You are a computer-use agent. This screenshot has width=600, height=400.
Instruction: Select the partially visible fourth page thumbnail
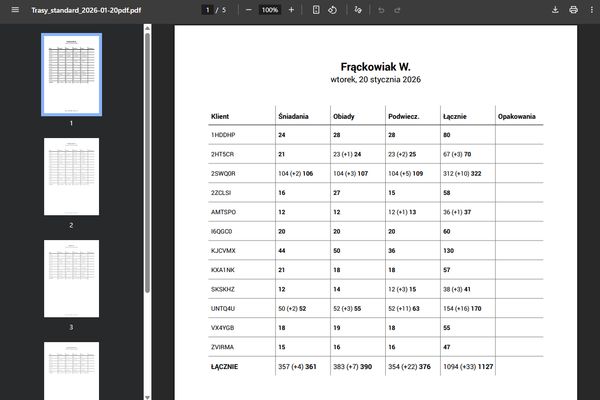tap(71, 370)
